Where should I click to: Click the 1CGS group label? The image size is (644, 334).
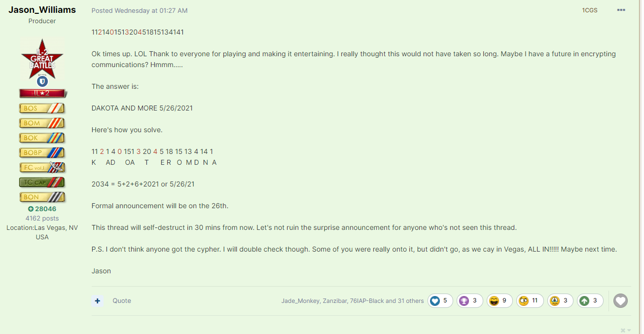coord(589,10)
